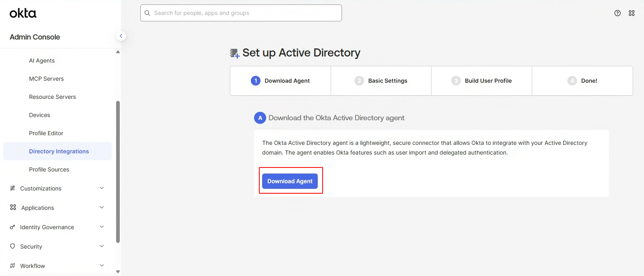Select the Download Agent step tab
The width and height of the screenshot is (644, 276).
280,81
